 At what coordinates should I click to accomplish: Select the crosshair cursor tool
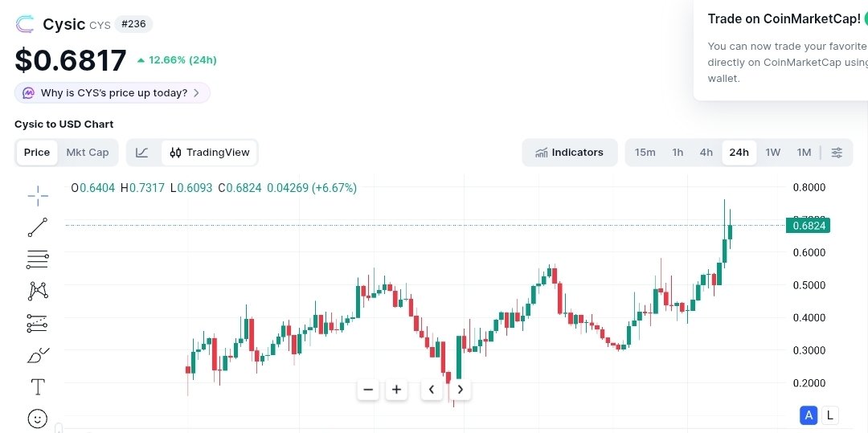click(x=38, y=195)
